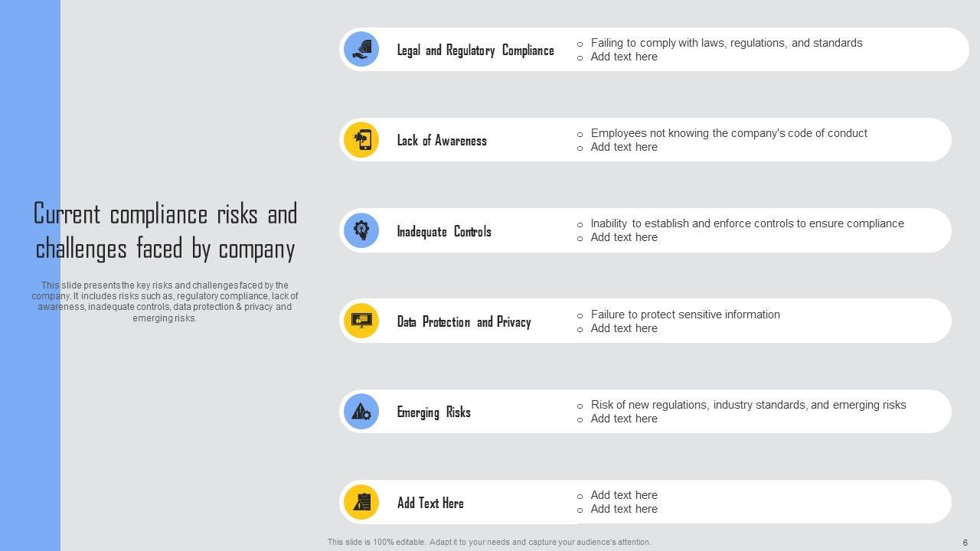Select the clipboard icon beside Add Text Here
Viewport: 980px width, 551px height.
361,502
